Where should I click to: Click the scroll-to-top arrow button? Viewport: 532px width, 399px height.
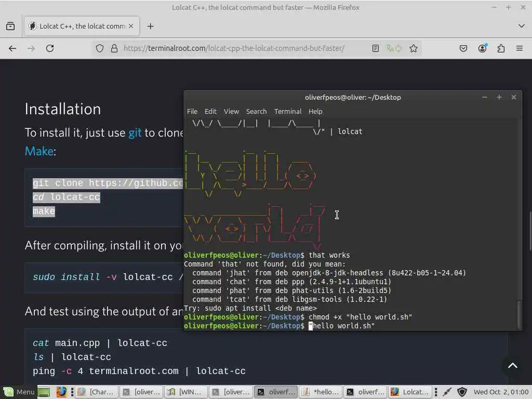click(x=513, y=365)
